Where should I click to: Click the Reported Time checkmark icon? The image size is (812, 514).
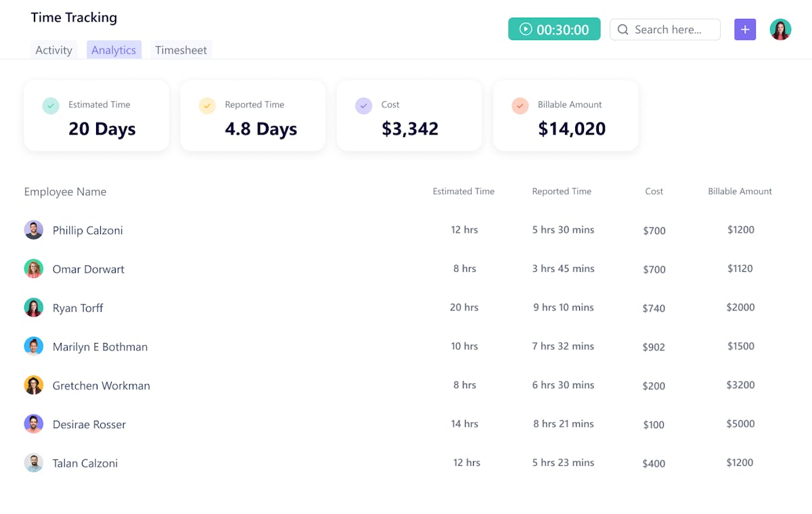click(207, 106)
